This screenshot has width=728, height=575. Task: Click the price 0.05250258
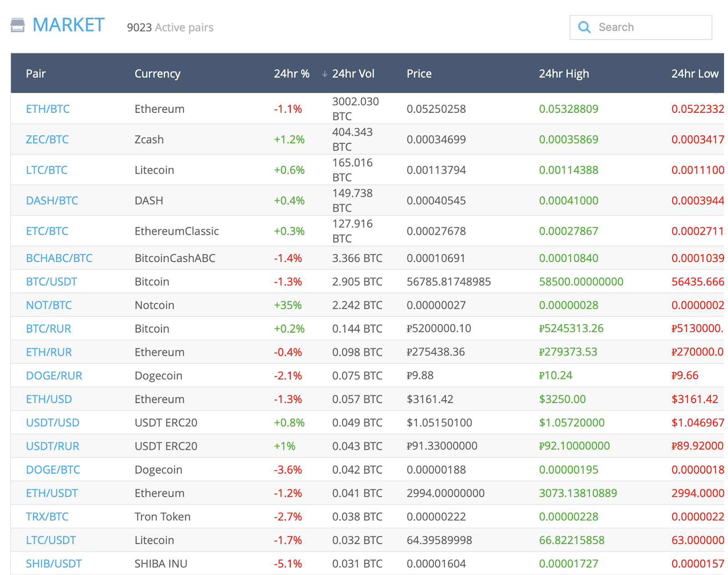pyautogui.click(x=436, y=109)
